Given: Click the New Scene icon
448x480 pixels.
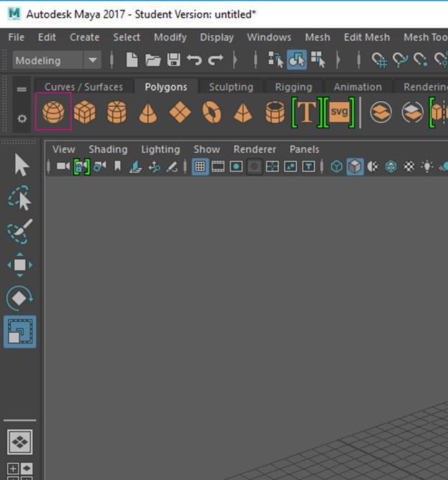Looking at the screenshot, I should point(132,60).
